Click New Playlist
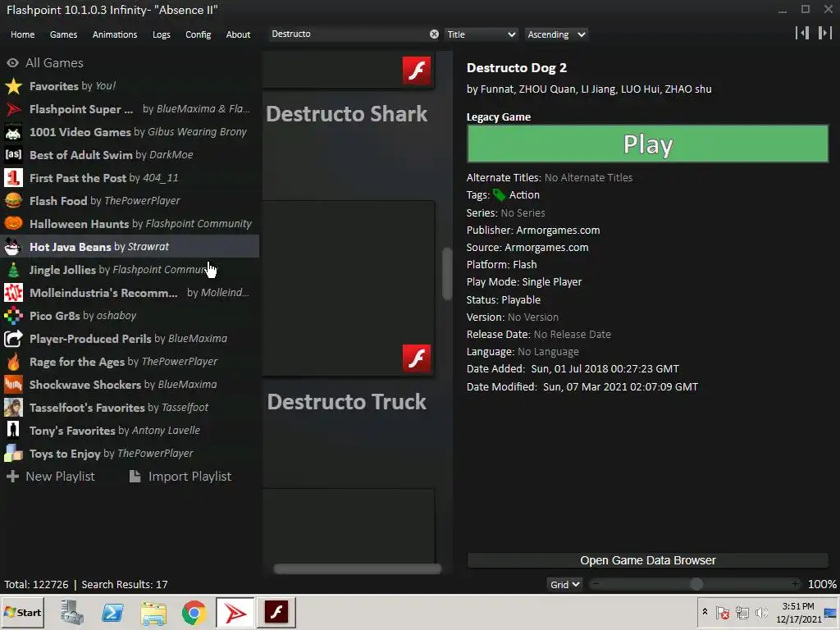 pos(50,477)
